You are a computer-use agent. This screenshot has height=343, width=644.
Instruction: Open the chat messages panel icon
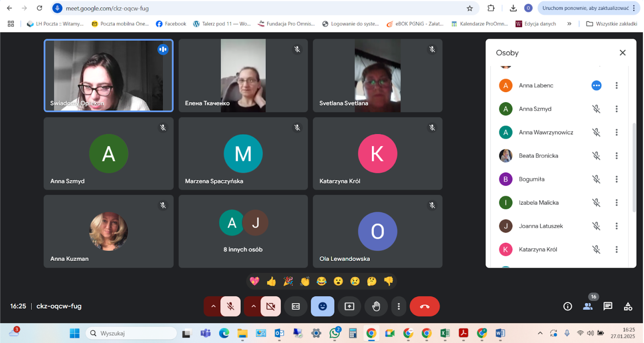tap(608, 306)
